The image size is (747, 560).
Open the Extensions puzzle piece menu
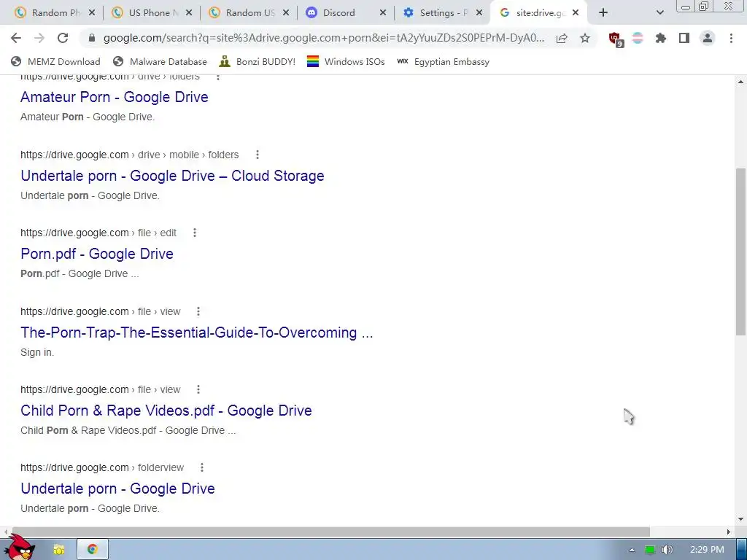point(661,38)
